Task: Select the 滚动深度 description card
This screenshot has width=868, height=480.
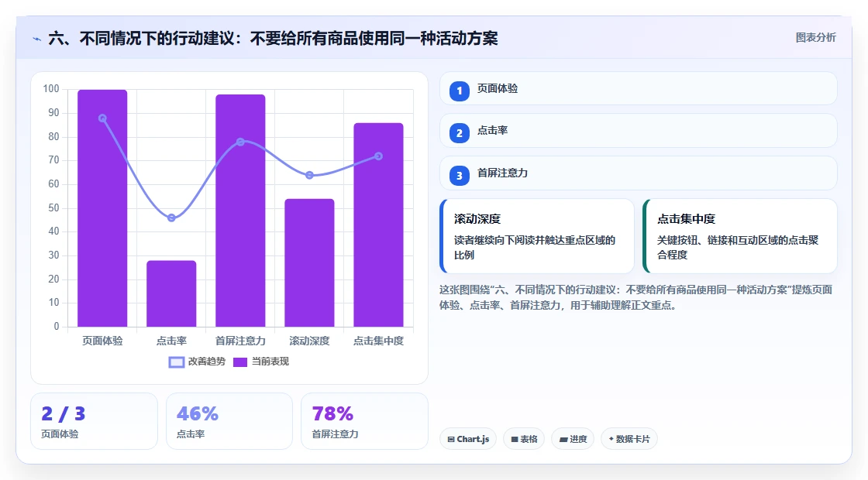Action: (537, 236)
